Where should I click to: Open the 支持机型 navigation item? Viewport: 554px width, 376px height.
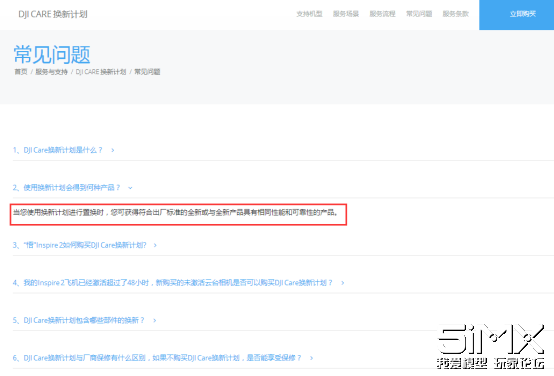coord(309,14)
